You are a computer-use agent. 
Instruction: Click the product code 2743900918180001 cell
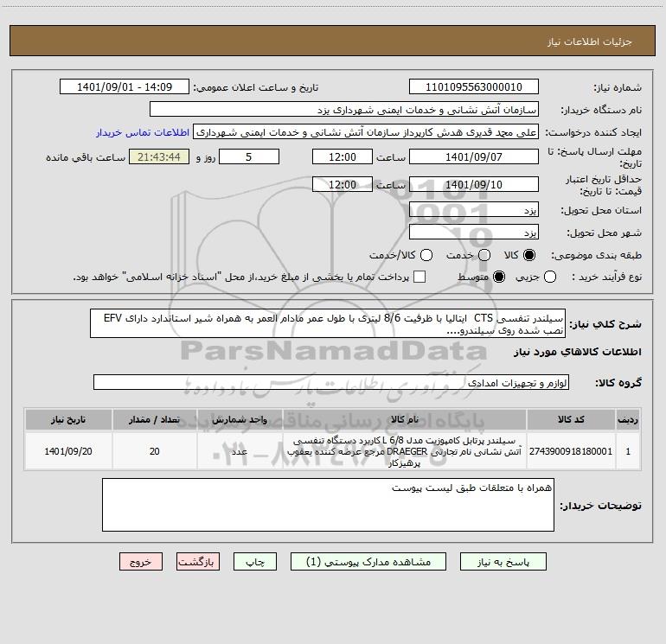click(x=571, y=451)
